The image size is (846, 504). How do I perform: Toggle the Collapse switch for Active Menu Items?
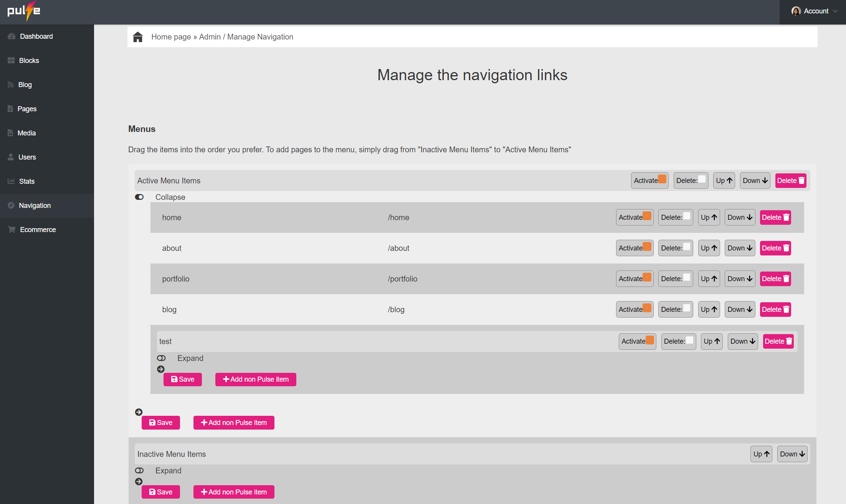(x=139, y=197)
